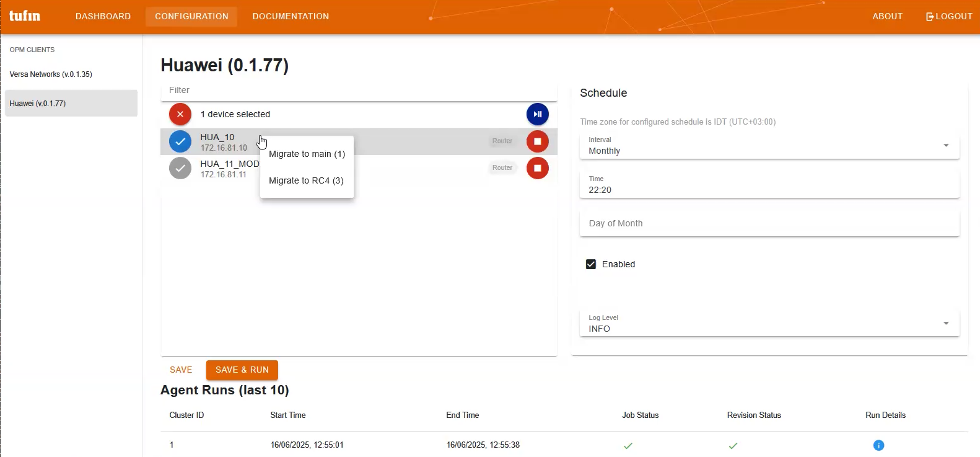Click the Start Time column header
The image size is (980, 457).
(288, 415)
